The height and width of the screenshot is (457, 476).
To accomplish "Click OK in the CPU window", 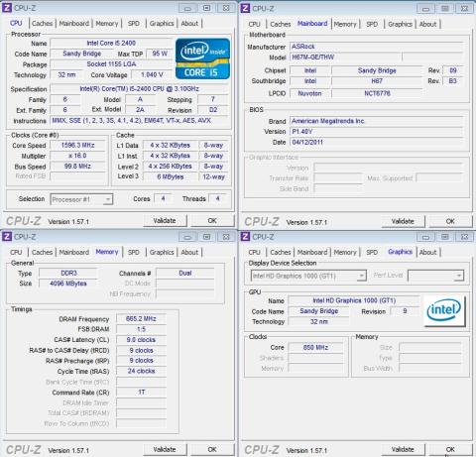I will pos(212,220).
